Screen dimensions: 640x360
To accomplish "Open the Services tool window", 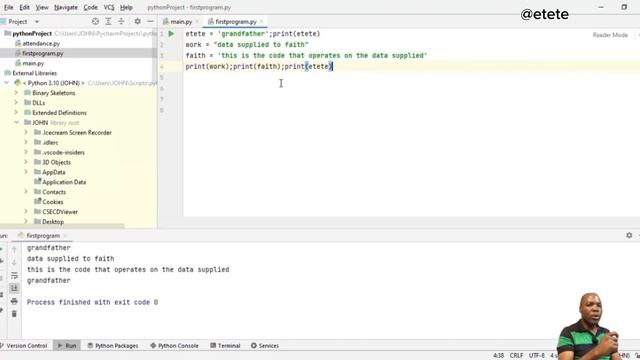I will click(x=265, y=346).
